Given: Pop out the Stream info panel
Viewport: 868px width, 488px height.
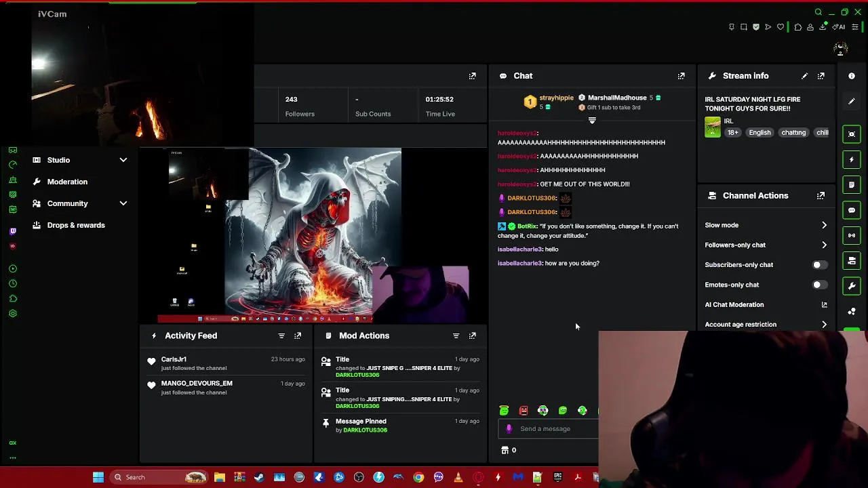Looking at the screenshot, I should pyautogui.click(x=821, y=76).
